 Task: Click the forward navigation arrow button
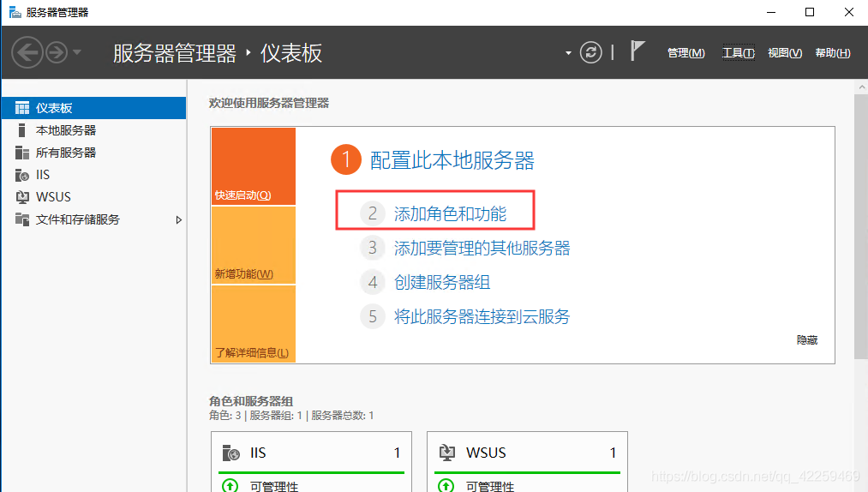57,52
